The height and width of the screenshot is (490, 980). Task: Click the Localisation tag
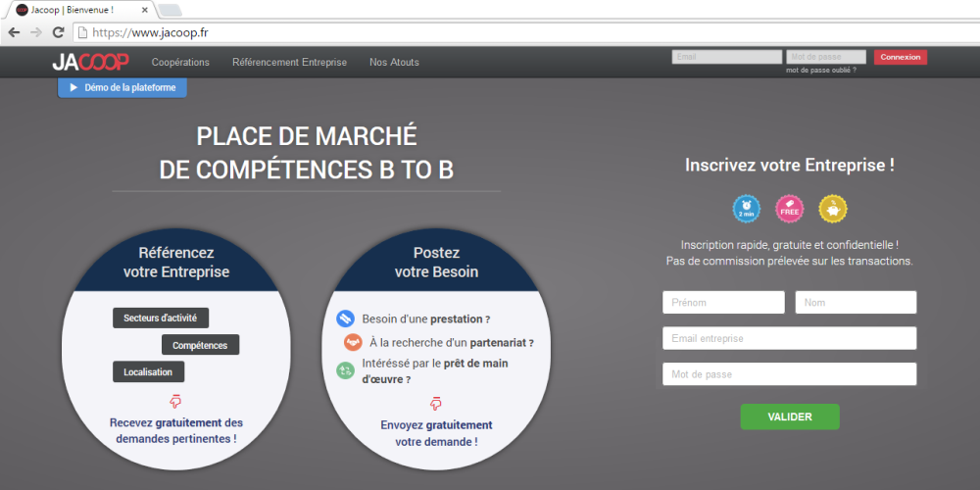pyautogui.click(x=148, y=371)
